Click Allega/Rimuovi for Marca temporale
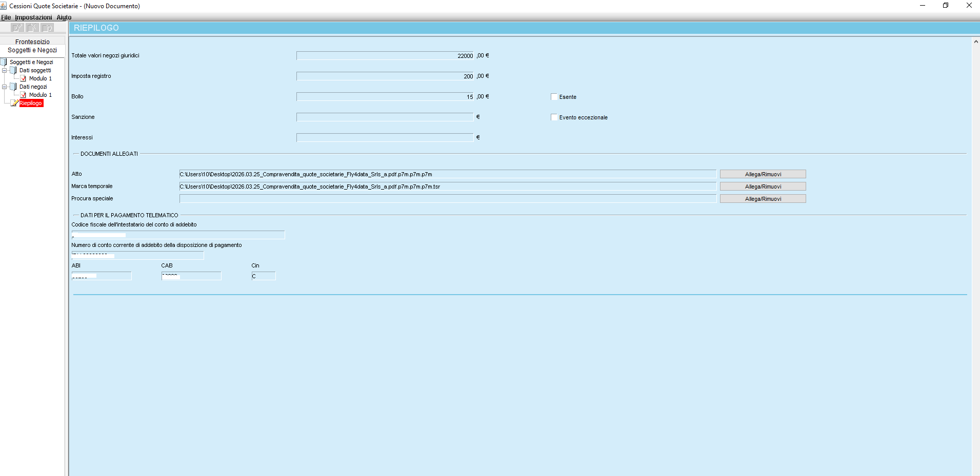 (763, 187)
